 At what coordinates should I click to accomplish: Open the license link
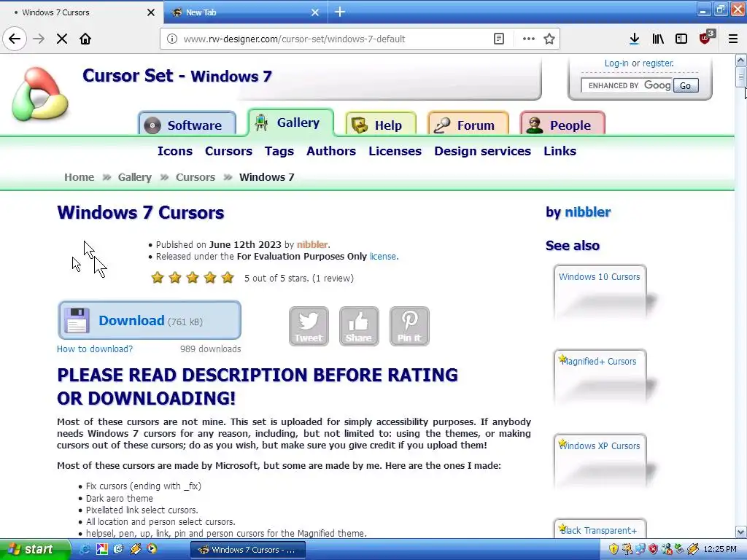click(383, 256)
